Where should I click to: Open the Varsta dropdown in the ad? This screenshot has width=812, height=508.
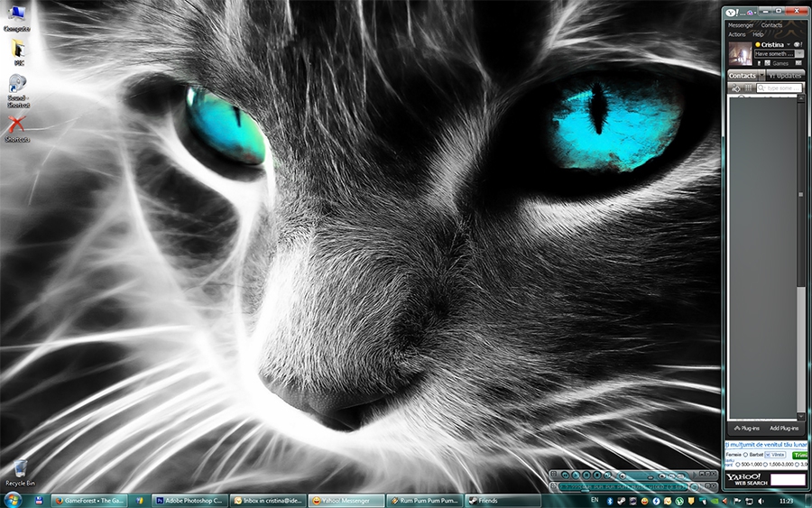pyautogui.click(x=775, y=455)
